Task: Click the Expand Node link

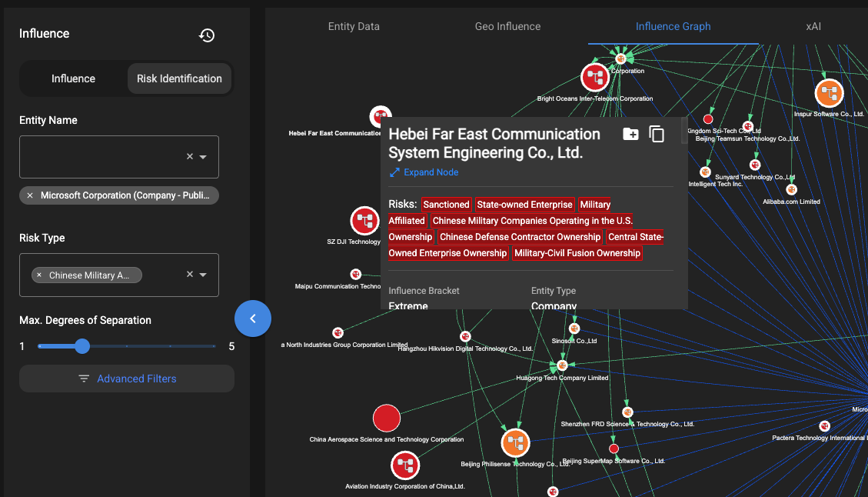Action: (x=424, y=172)
